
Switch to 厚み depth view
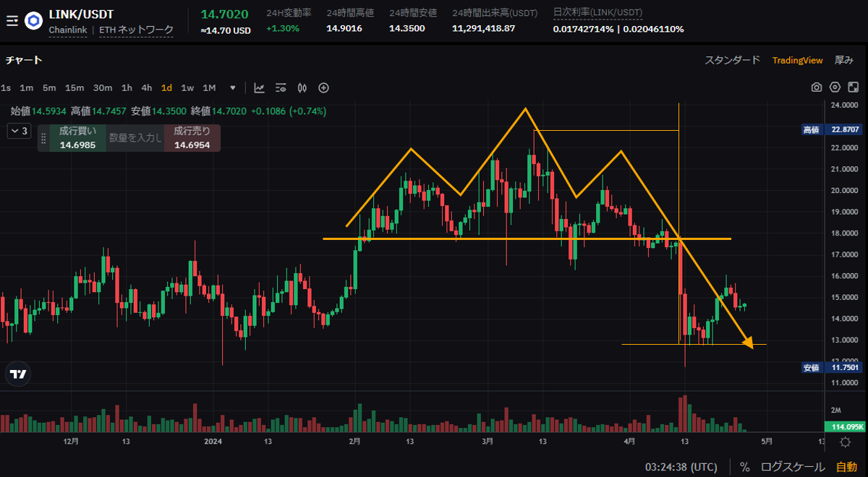tap(844, 60)
